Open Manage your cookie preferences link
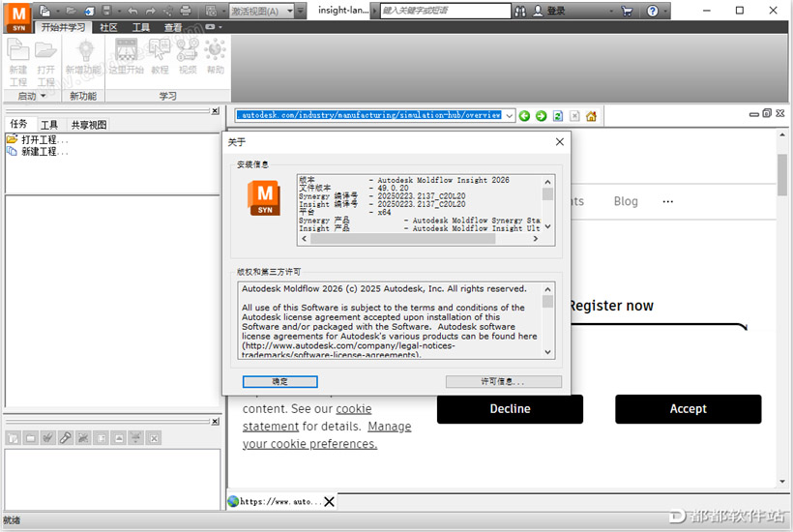Image resolution: width=793 pixels, height=532 pixels. 327,435
